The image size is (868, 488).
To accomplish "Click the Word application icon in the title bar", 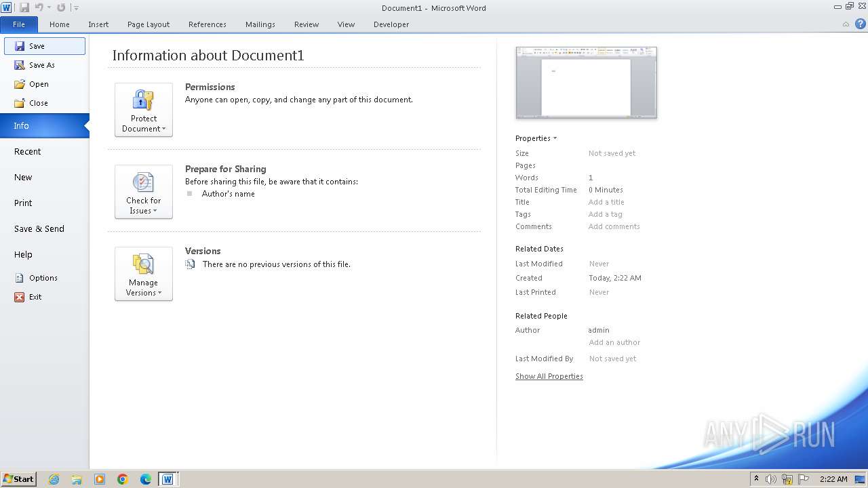I will (x=7, y=7).
